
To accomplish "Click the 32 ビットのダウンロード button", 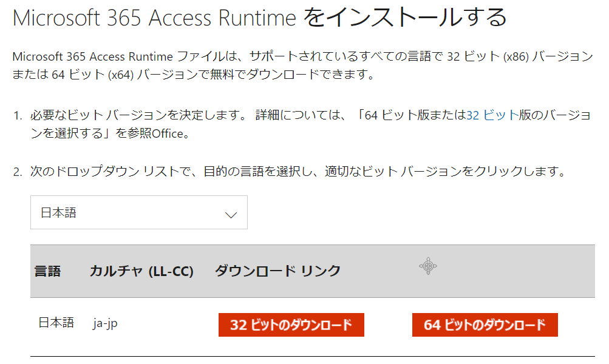I will point(291,325).
